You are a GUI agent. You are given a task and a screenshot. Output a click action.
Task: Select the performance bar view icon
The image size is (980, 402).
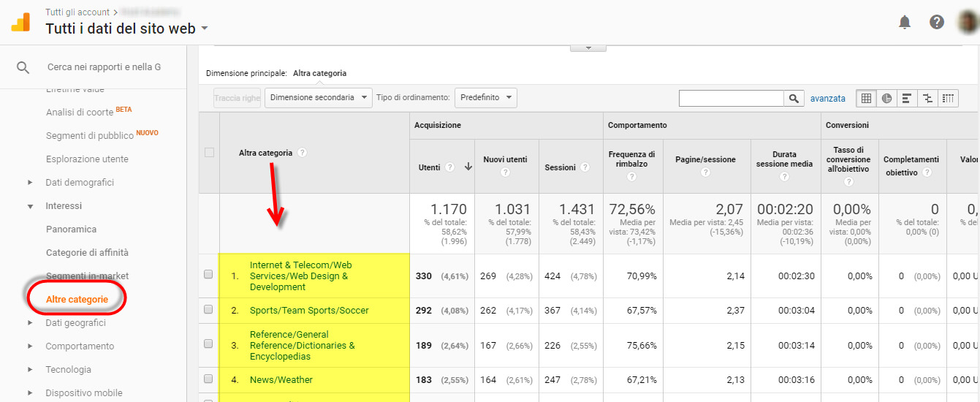coord(907,98)
